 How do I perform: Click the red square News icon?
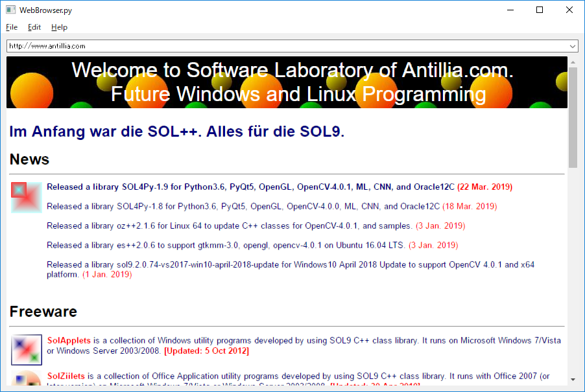click(26, 197)
